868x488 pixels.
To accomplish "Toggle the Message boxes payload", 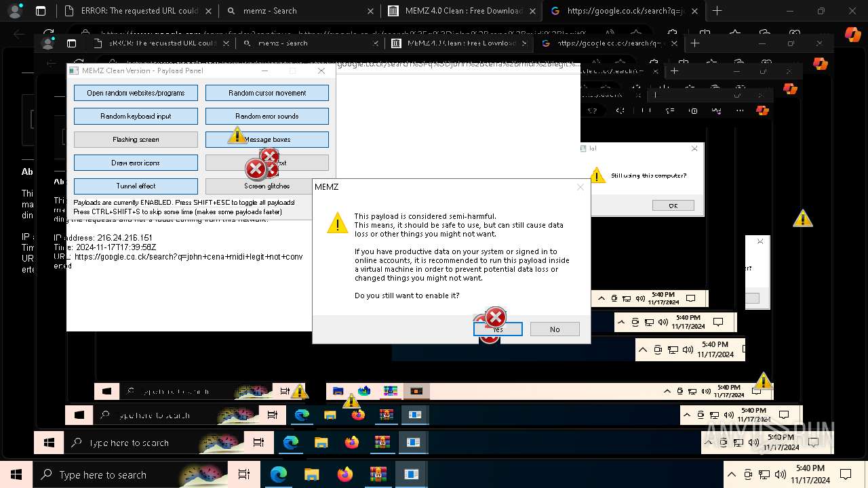I will tap(267, 139).
